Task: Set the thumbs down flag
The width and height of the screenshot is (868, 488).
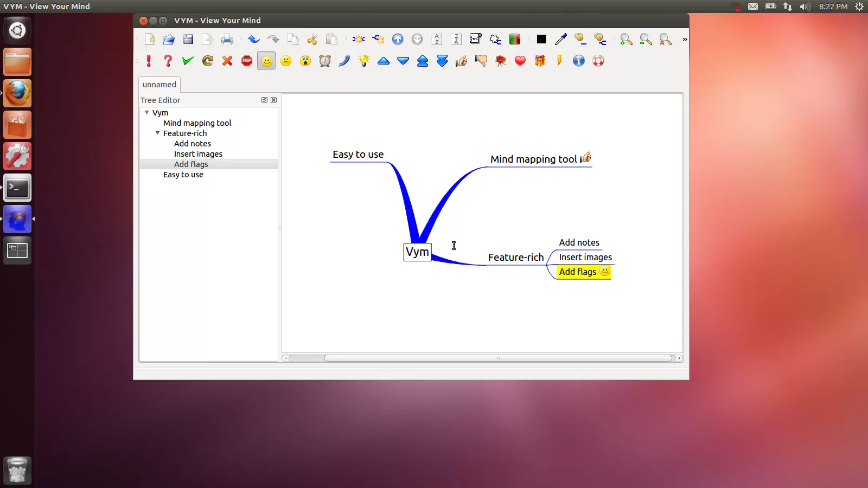Action: click(481, 61)
